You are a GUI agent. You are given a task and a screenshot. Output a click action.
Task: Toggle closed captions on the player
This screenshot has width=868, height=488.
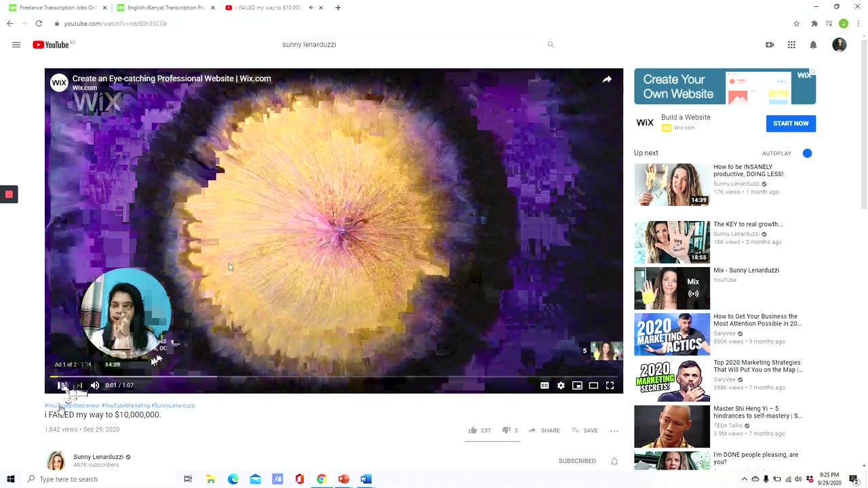(545, 385)
